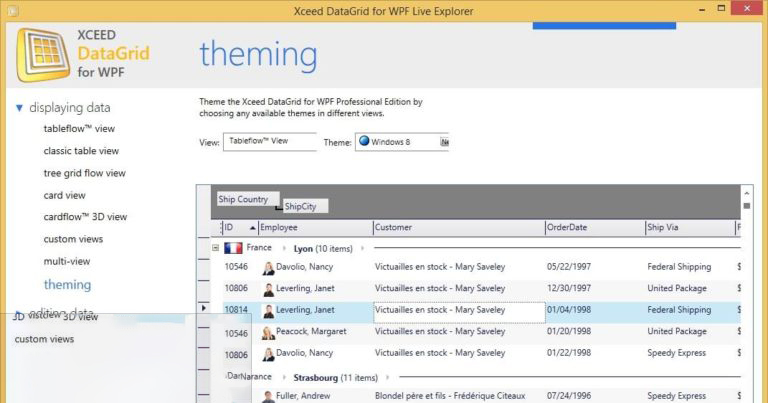Expand the Lyon (10 items) group header

323,249
